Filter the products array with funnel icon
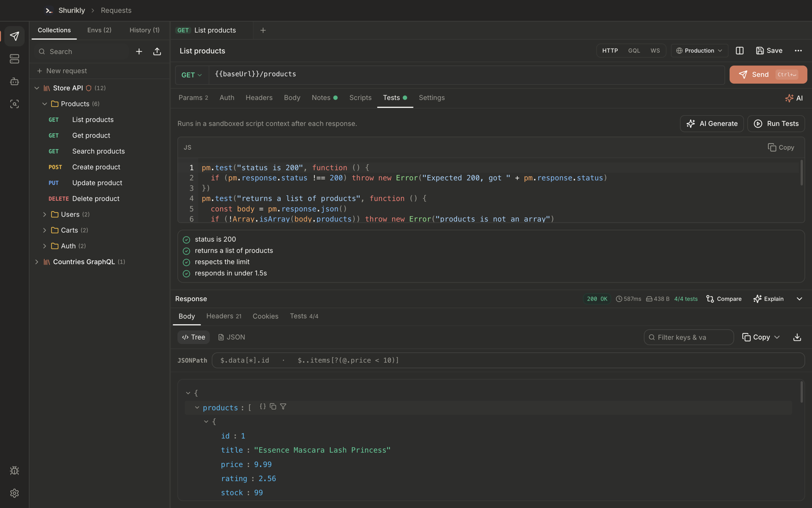 click(283, 406)
